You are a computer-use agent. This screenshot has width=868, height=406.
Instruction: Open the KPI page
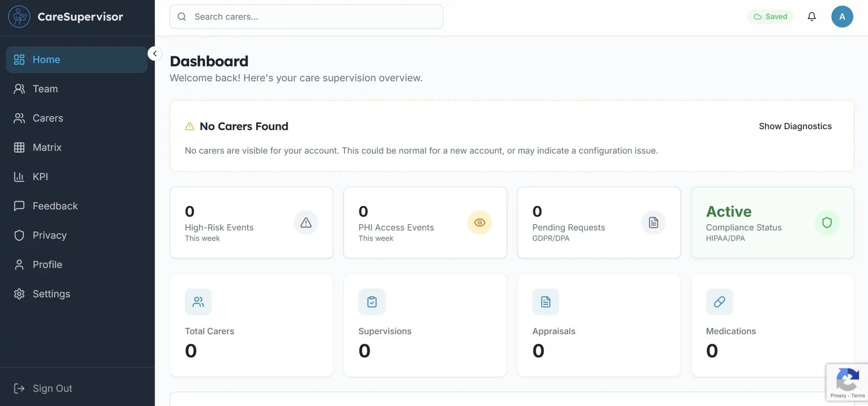pyautogui.click(x=76, y=177)
